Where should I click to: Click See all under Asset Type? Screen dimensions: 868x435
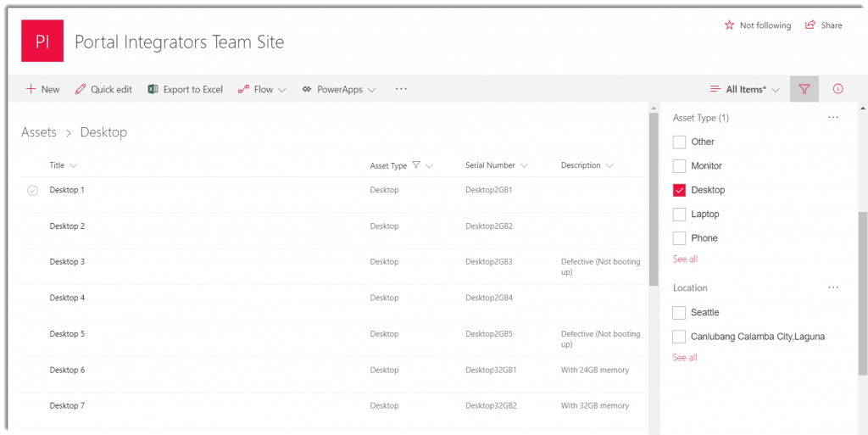(685, 259)
